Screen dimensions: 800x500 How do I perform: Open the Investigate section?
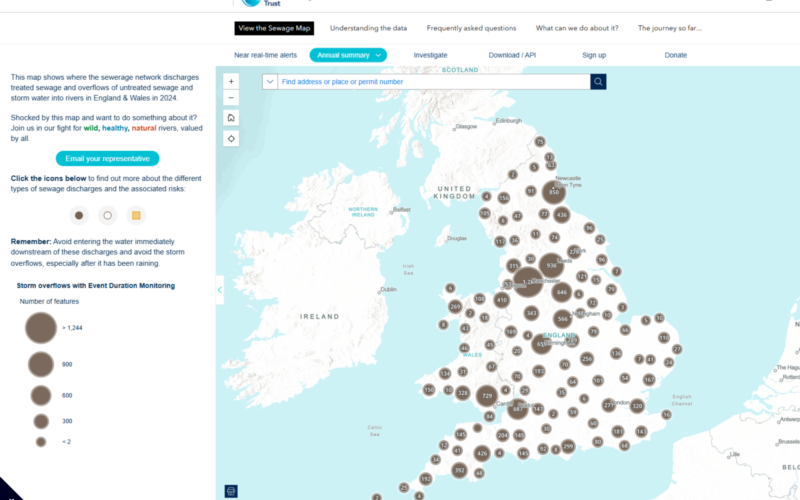[x=431, y=55]
